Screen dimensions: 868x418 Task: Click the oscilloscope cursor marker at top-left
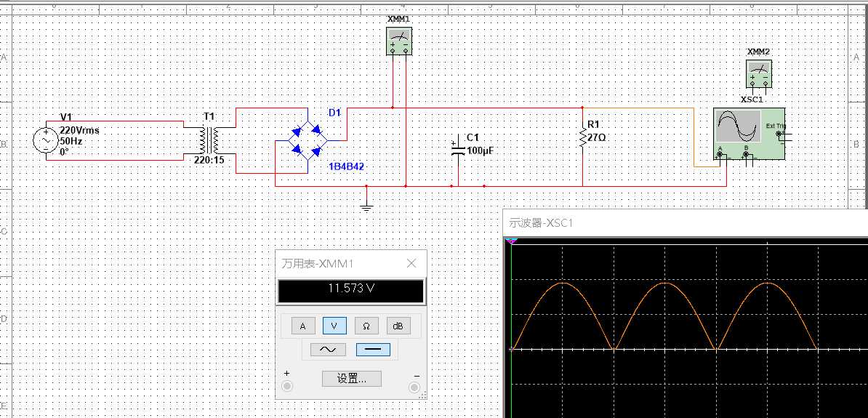click(512, 241)
